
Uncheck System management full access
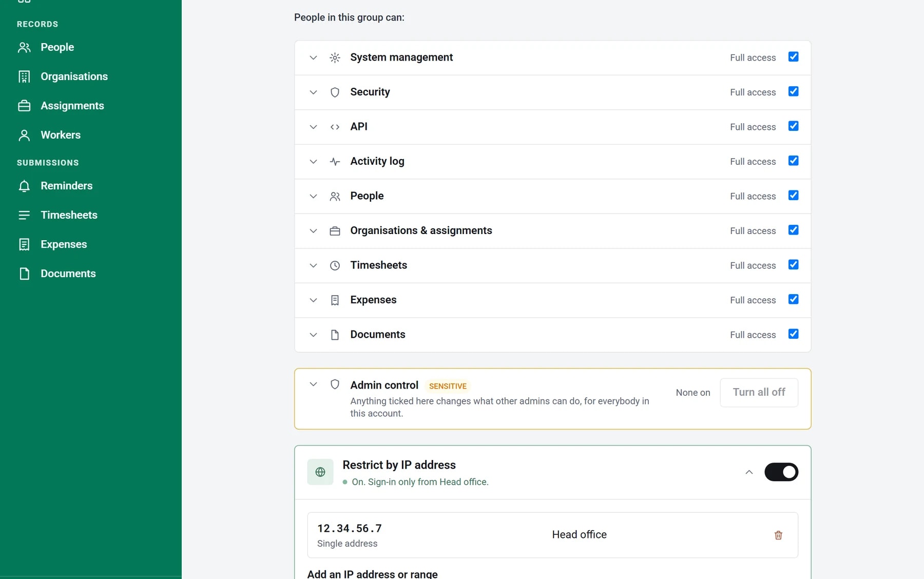click(x=793, y=57)
